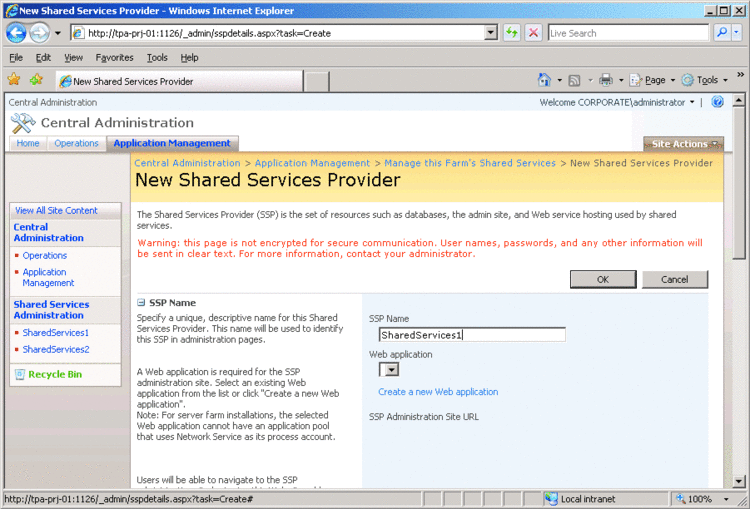Open the Tools menu in menu bar
Image resolution: width=750 pixels, height=509 pixels.
(157, 58)
